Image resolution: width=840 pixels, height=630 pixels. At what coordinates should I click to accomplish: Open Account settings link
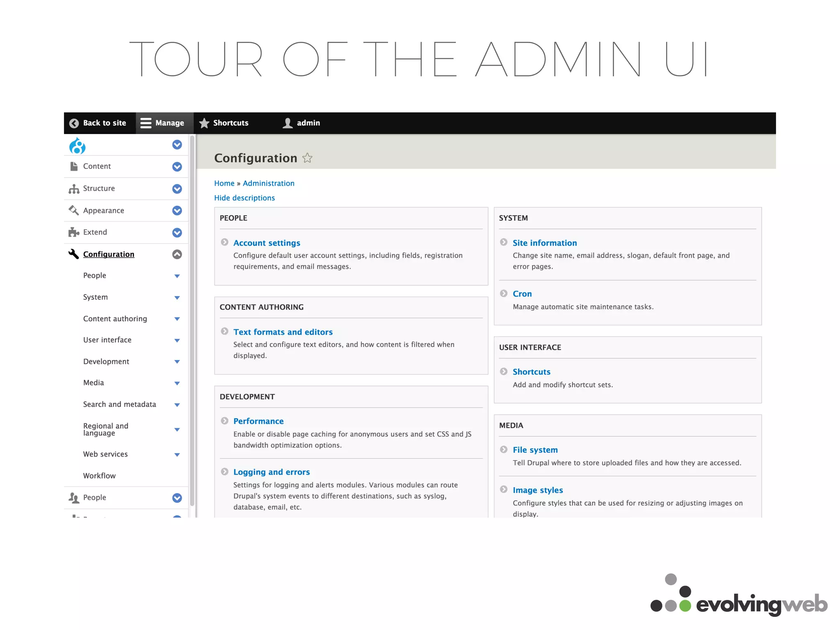point(267,243)
